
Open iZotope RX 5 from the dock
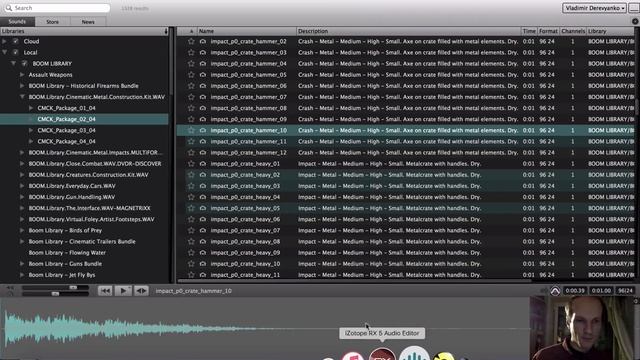click(382, 354)
